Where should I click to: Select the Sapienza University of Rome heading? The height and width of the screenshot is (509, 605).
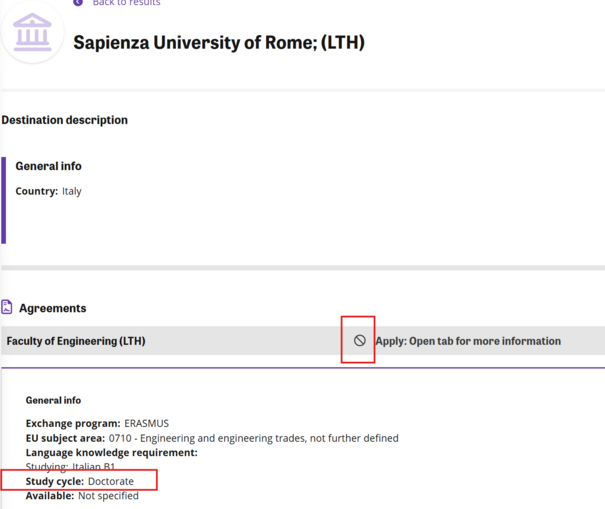coord(219,43)
